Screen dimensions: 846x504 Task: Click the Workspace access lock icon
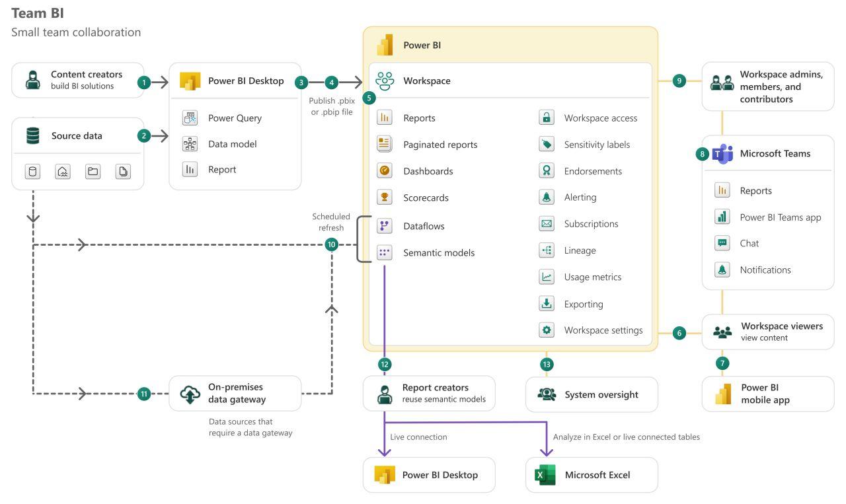547,118
